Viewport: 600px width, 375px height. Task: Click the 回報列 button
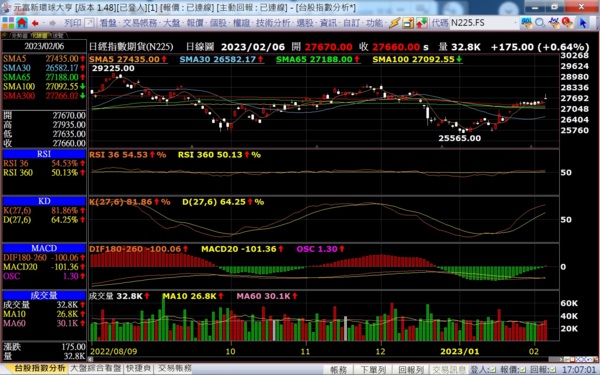pos(410,370)
